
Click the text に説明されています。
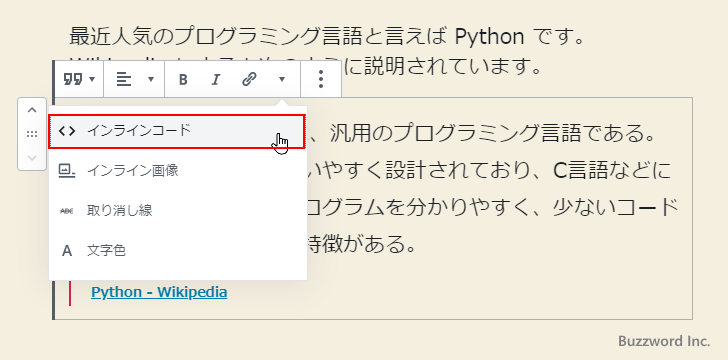point(443,67)
